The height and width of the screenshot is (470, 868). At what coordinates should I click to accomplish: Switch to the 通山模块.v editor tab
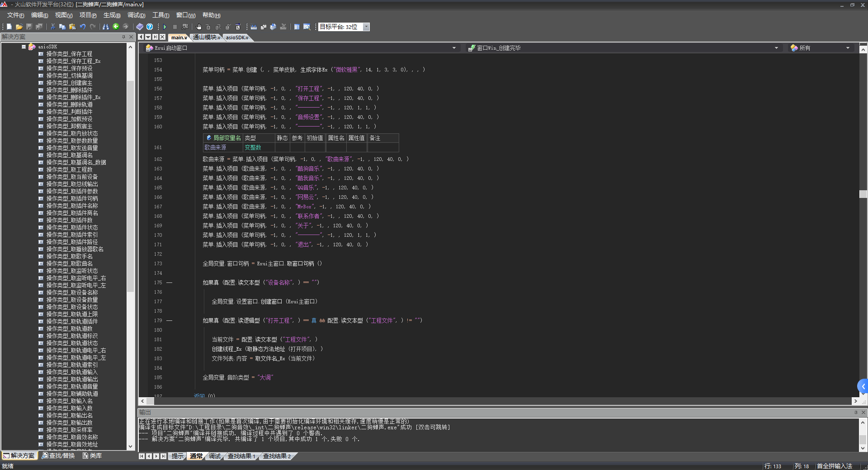(x=206, y=38)
